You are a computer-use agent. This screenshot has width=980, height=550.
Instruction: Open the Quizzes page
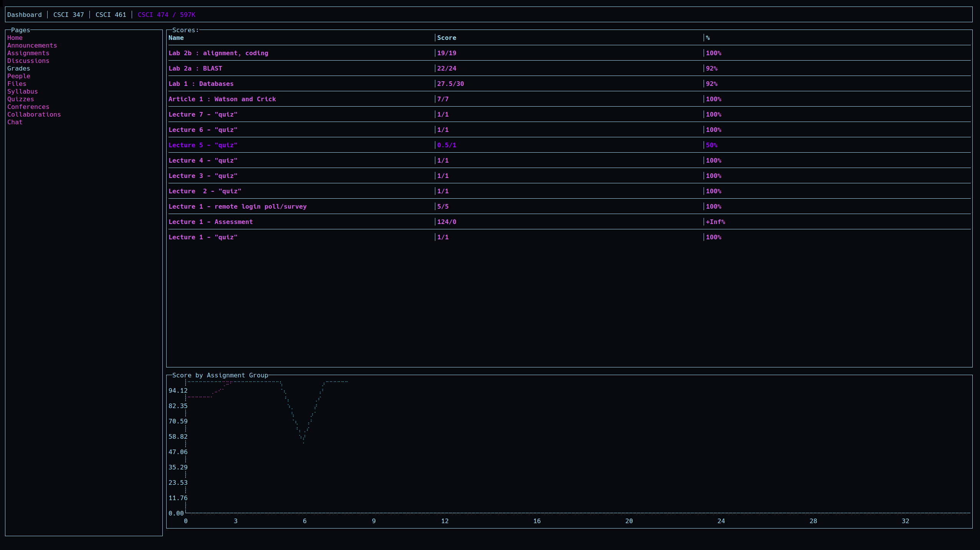click(x=20, y=99)
